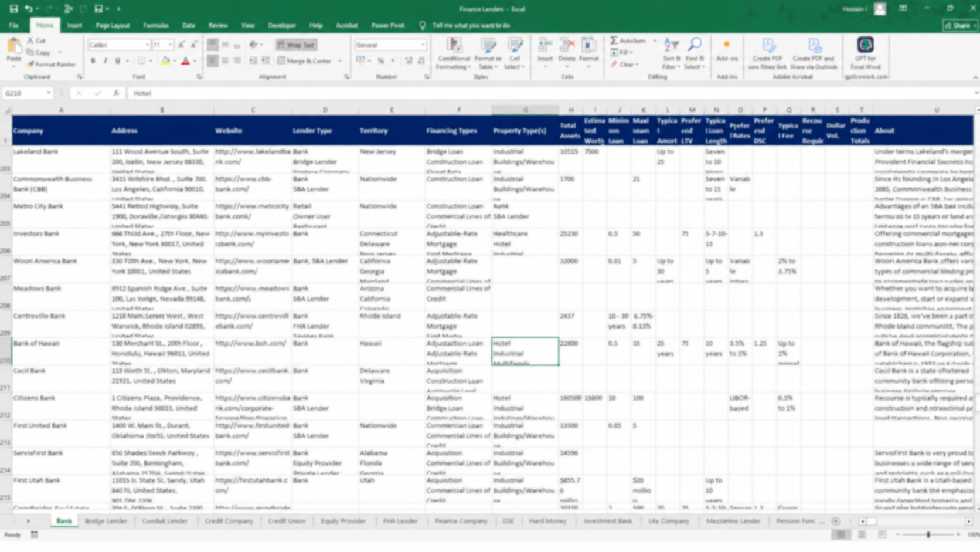This screenshot has height=552, width=980.
Task: Open the Formulas ribbon tab
Action: [x=155, y=25]
